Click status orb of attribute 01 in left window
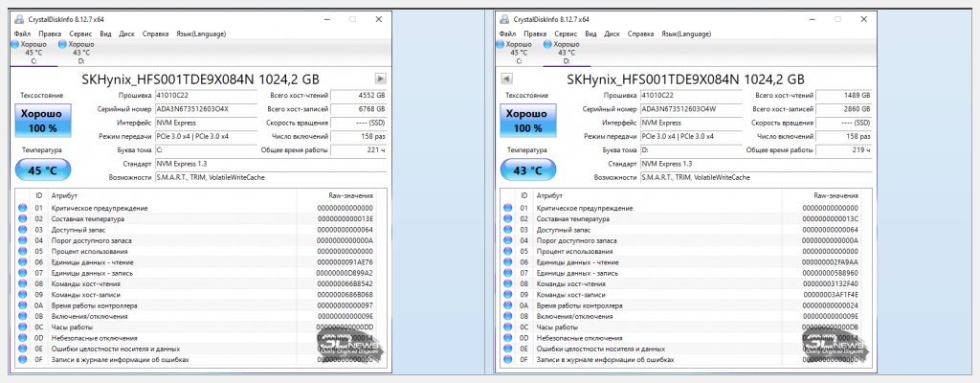 [x=23, y=208]
